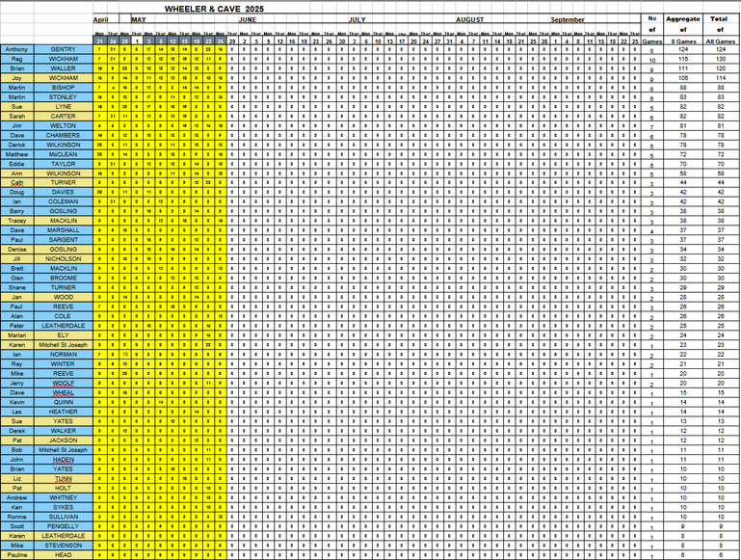Select Joy's first name cell
Viewport: 741px width, 560px height.
tap(17, 78)
